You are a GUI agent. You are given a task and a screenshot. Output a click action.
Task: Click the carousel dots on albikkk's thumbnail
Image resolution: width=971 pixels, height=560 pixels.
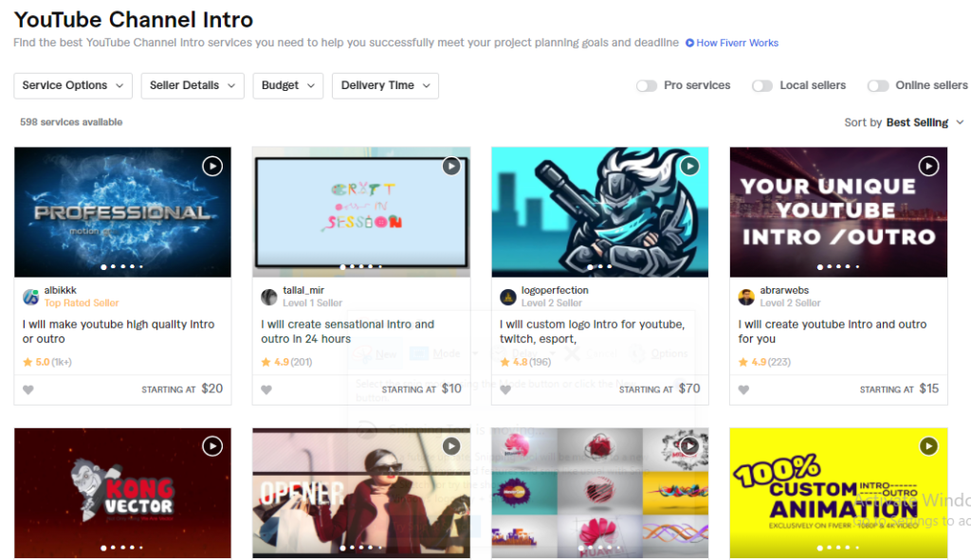coord(122,266)
